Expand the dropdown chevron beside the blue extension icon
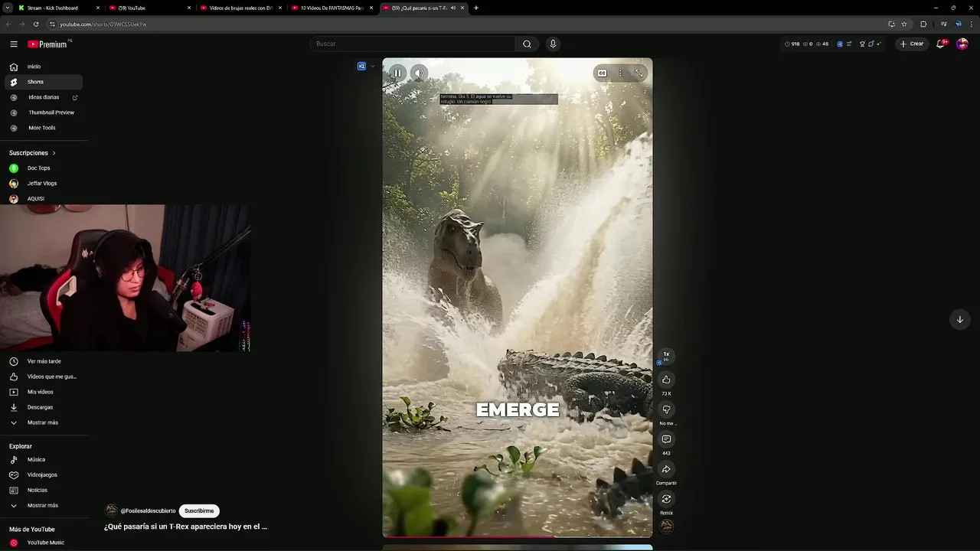Image resolution: width=980 pixels, height=551 pixels. [373, 66]
